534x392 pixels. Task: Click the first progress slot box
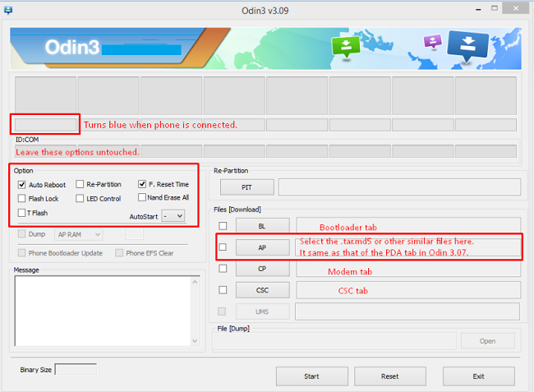[x=45, y=95]
